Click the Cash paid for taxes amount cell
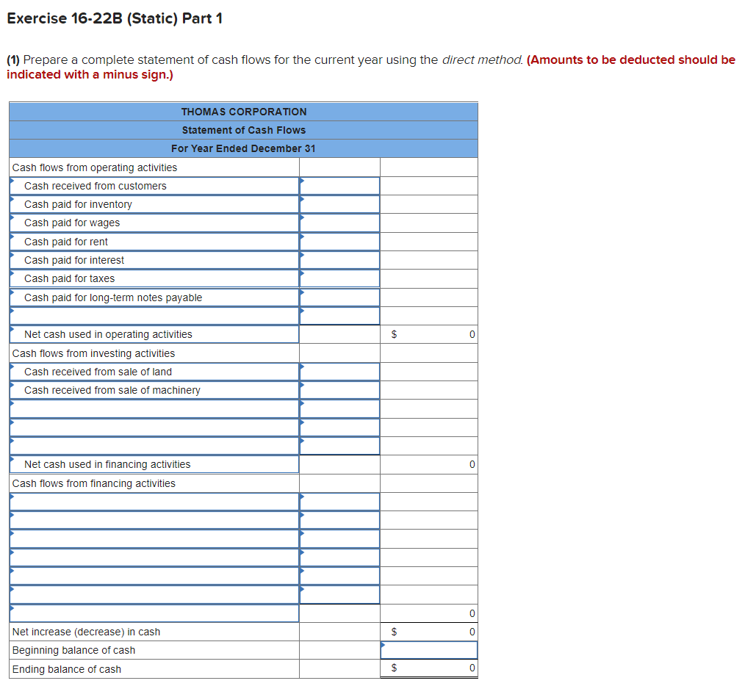756x700 pixels. (339, 278)
